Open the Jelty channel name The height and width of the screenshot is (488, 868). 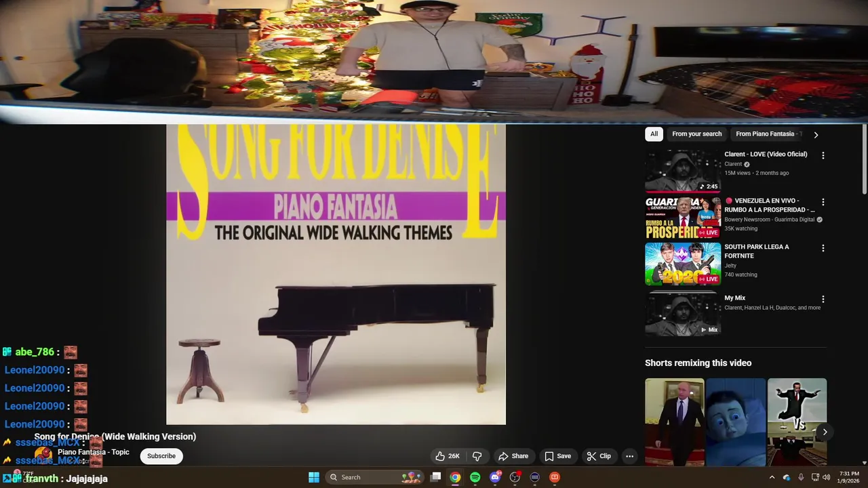730,266
